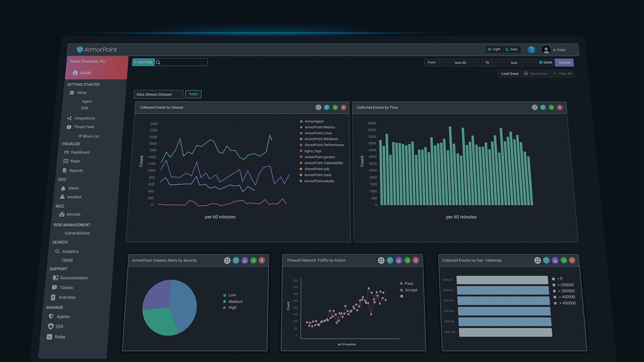The width and height of the screenshot is (644, 362).
Task: Download the Firewall Network Traffic by Action chart
Action: 398,260
